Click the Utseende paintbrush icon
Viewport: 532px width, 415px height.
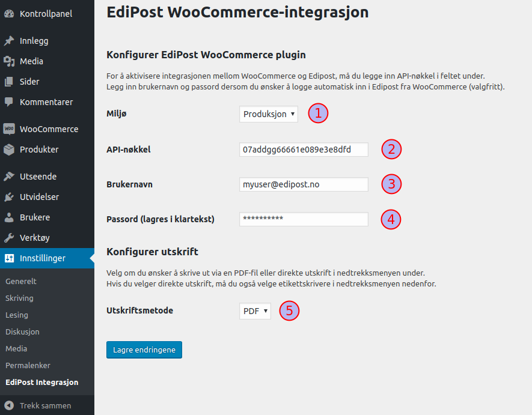pos(9,177)
